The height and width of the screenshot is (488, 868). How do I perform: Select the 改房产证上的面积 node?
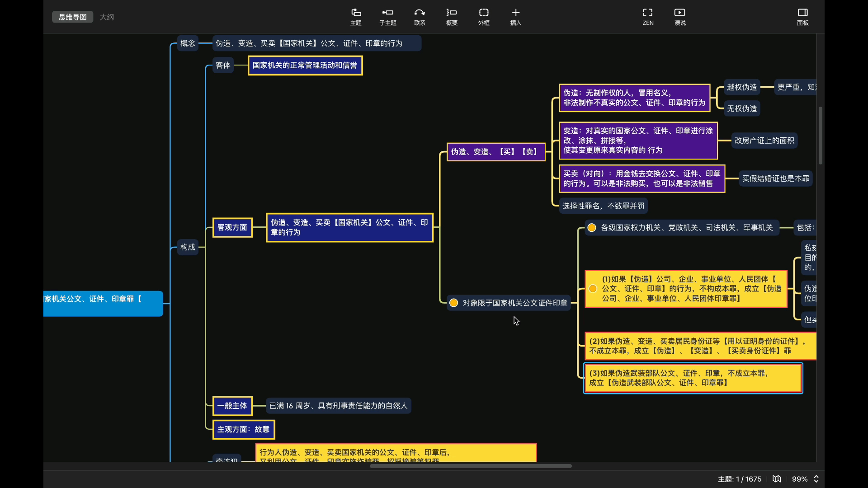pos(764,141)
